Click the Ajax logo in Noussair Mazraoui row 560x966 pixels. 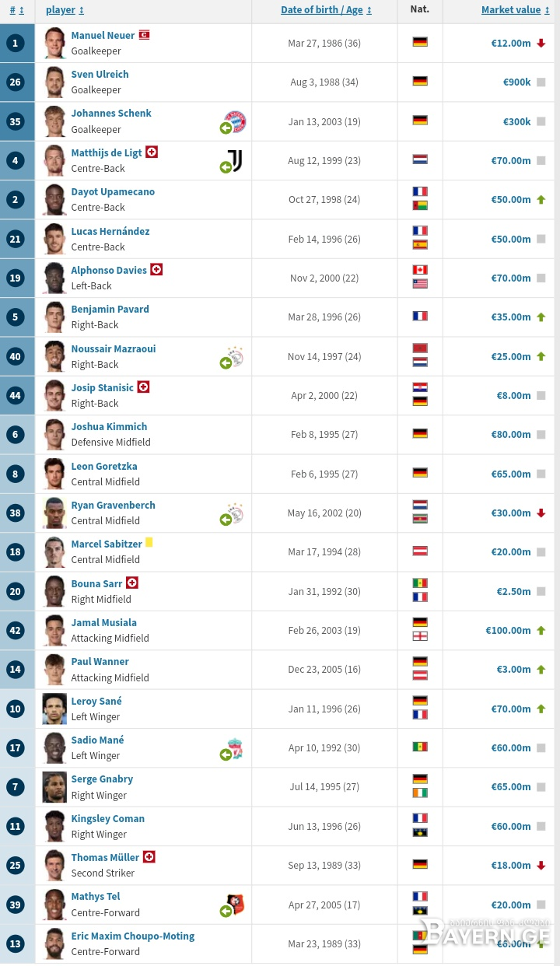(x=235, y=357)
